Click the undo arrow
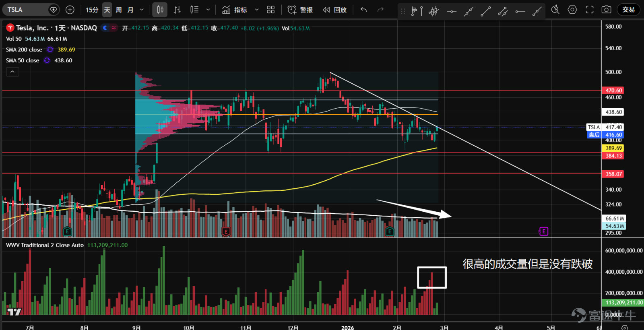The image size is (644, 330). point(364,10)
